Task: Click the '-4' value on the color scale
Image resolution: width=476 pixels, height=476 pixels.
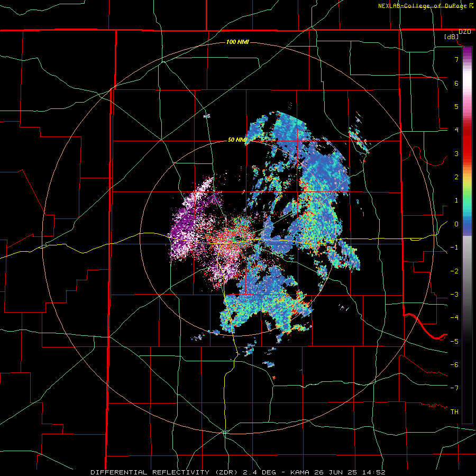Action: click(x=454, y=318)
